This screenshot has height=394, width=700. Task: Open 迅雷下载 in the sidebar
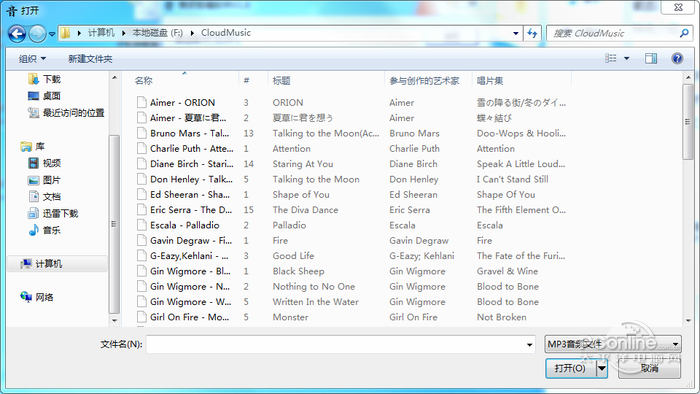point(53,213)
